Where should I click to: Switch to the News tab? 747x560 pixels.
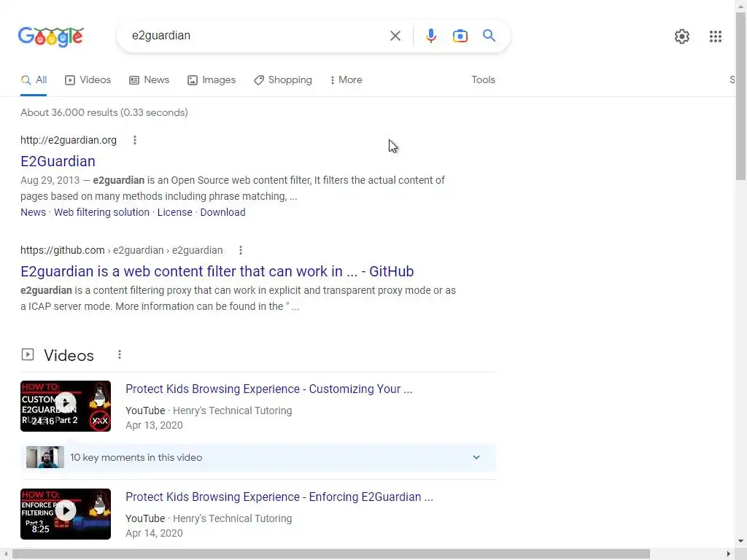[149, 80]
